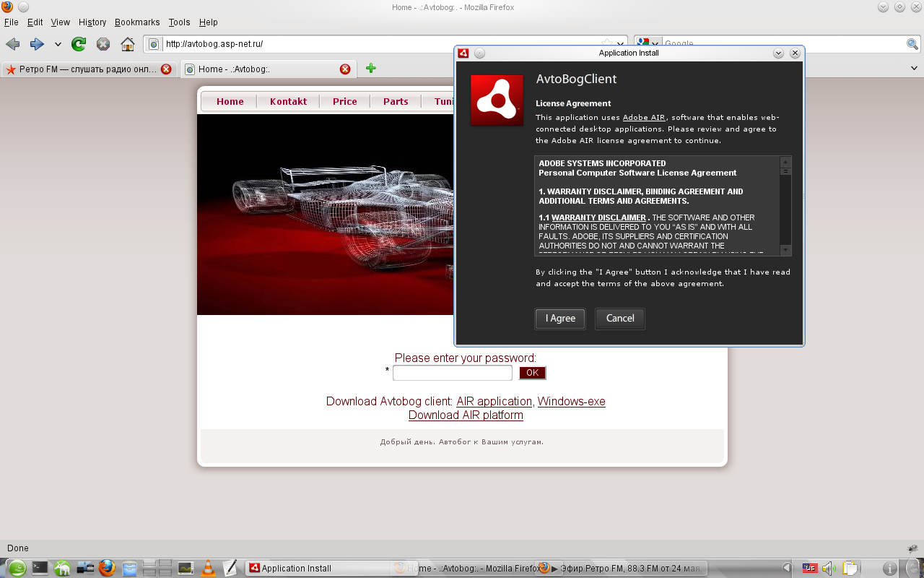
Task: Open the Edit menu
Action: [x=35, y=22]
